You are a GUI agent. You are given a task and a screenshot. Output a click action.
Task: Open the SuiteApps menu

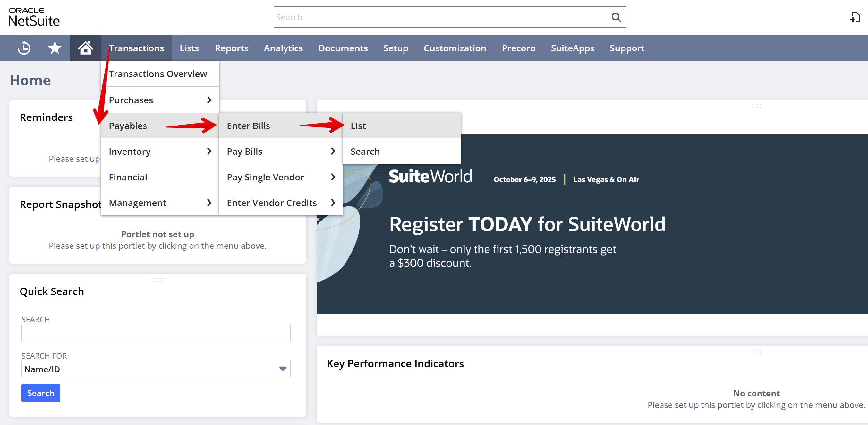(573, 48)
